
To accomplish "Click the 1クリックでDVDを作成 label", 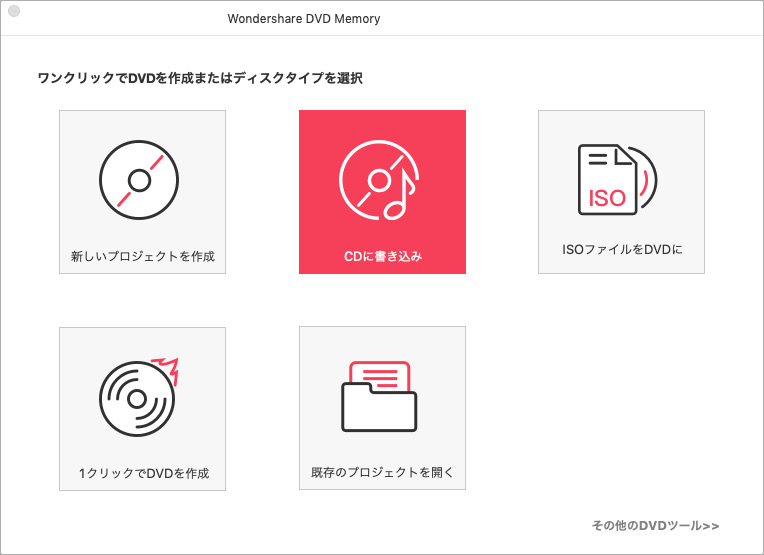I will click(x=144, y=473).
